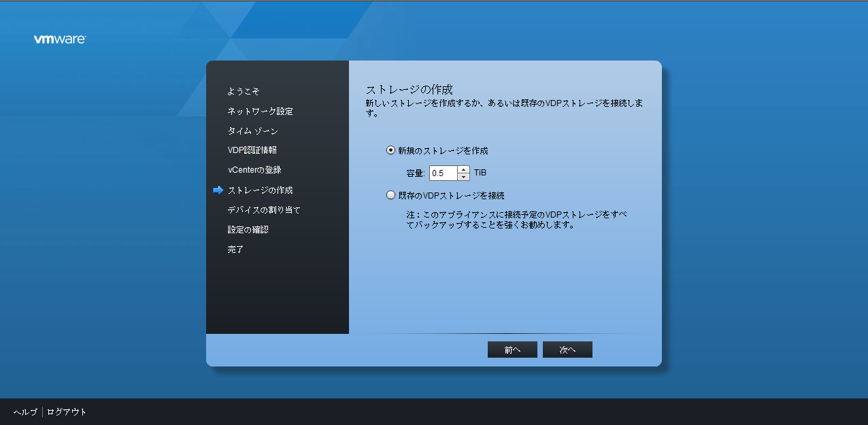Decrease capacity with the down stepper arrow

pyautogui.click(x=463, y=177)
